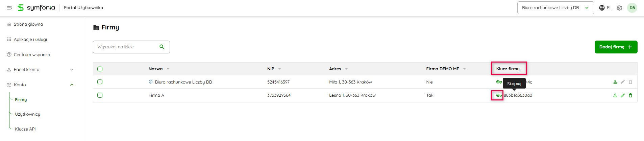Collapse sidebar with hamburger menu icon
The height and width of the screenshot is (141, 644).
9,8
